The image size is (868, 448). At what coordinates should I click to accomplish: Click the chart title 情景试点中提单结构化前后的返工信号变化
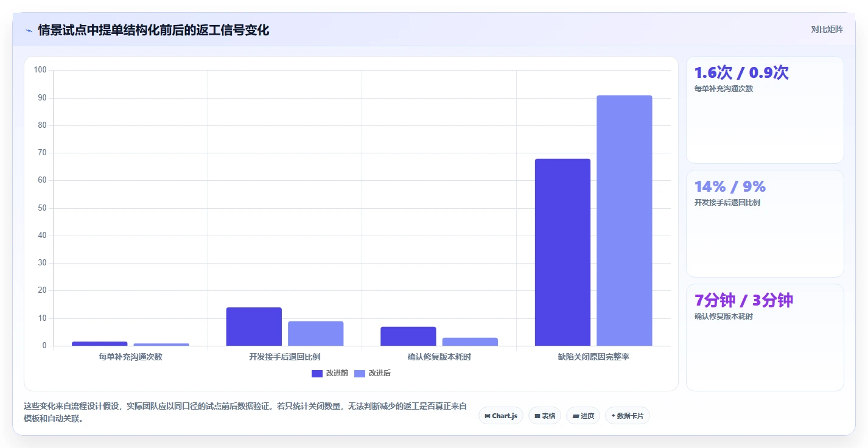153,30
